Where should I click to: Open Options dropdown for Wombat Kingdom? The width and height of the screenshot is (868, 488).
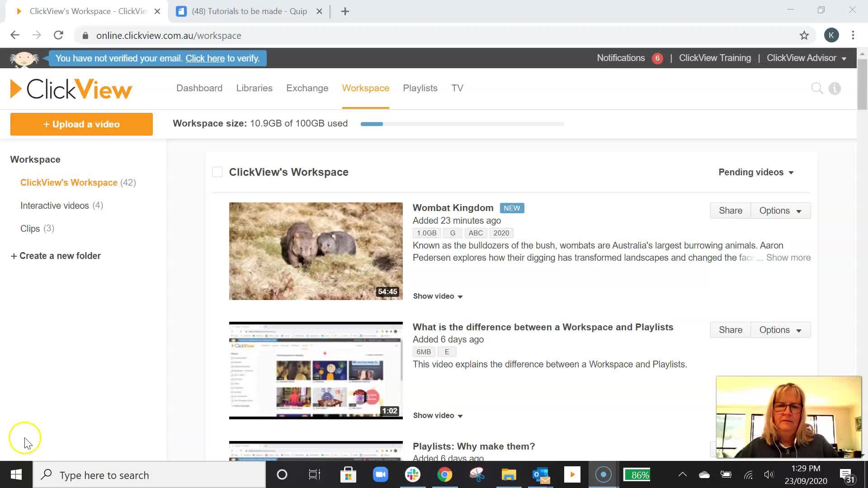(x=780, y=211)
